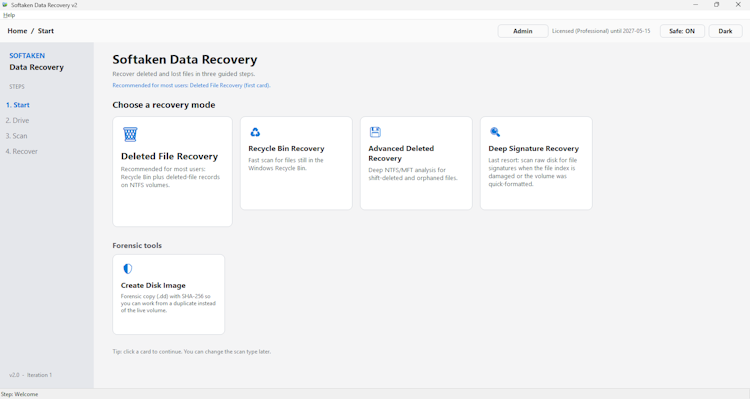The height and width of the screenshot is (399, 750).
Task: Select the Recycle Bin Recovery card title
Action: 286,148
